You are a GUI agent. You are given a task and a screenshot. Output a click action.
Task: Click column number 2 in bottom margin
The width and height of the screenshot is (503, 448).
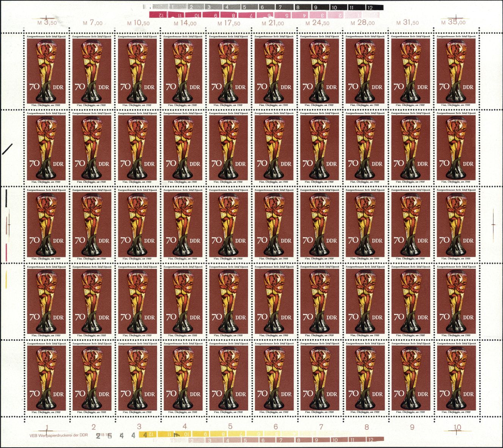point(94,427)
